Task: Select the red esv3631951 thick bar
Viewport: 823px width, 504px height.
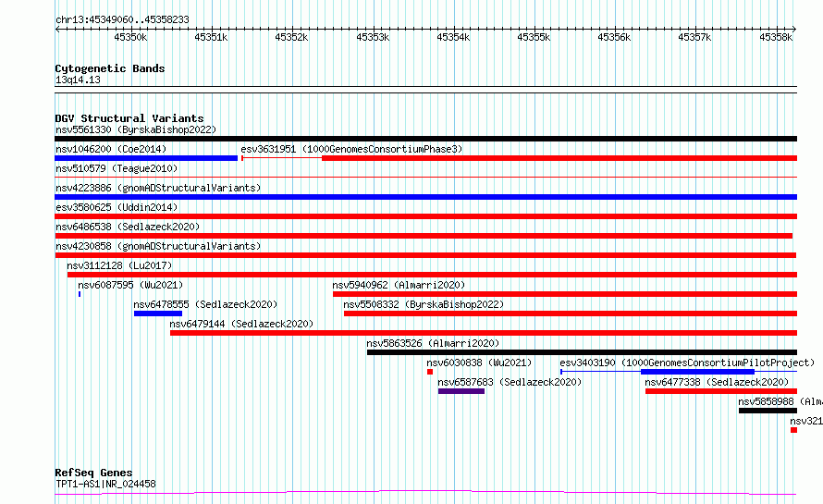Action: (559, 158)
